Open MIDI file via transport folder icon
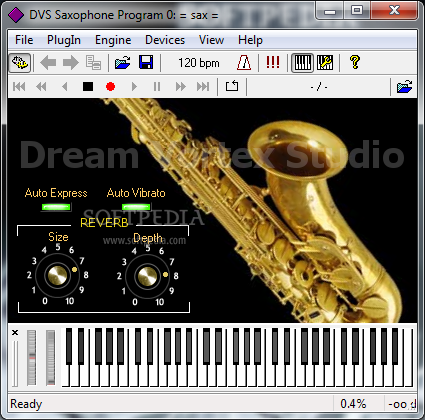The height and width of the screenshot is (420, 425). tap(405, 87)
